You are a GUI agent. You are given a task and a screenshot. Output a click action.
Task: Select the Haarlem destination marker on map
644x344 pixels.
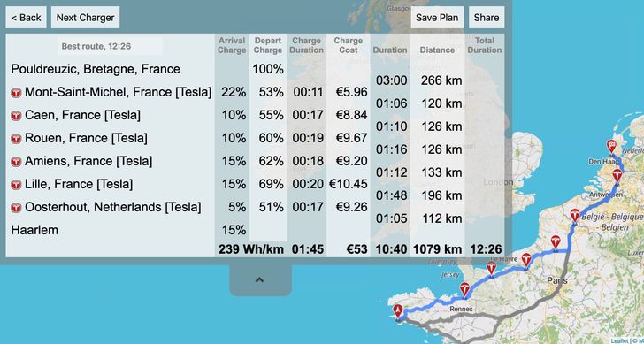(611, 147)
